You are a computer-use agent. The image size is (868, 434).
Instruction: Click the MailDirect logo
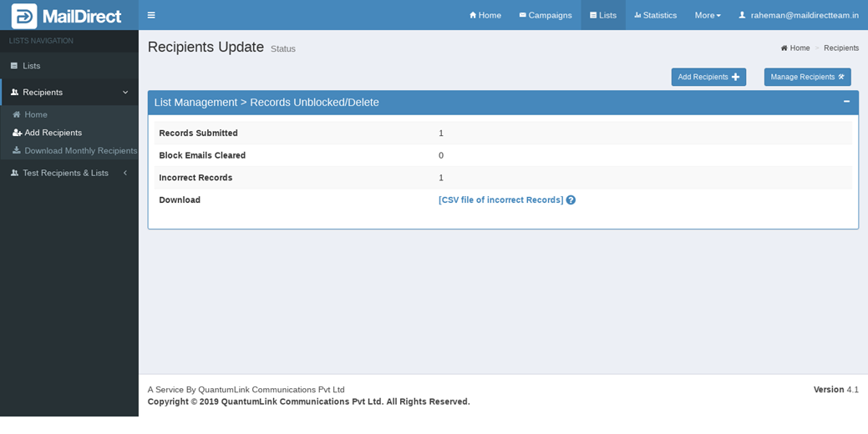pyautogui.click(x=67, y=16)
